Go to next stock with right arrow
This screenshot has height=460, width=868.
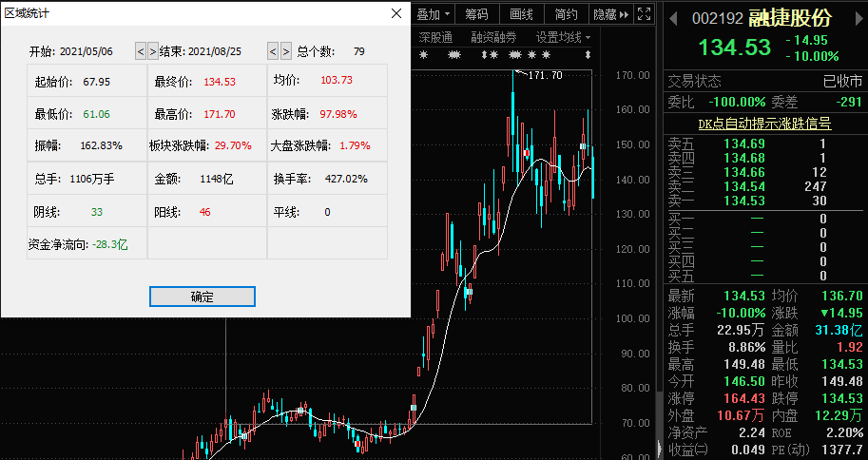pos(859,19)
